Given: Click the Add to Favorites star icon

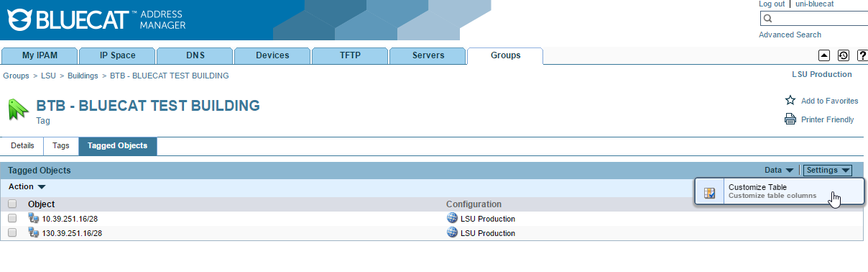Looking at the screenshot, I should pyautogui.click(x=790, y=101).
